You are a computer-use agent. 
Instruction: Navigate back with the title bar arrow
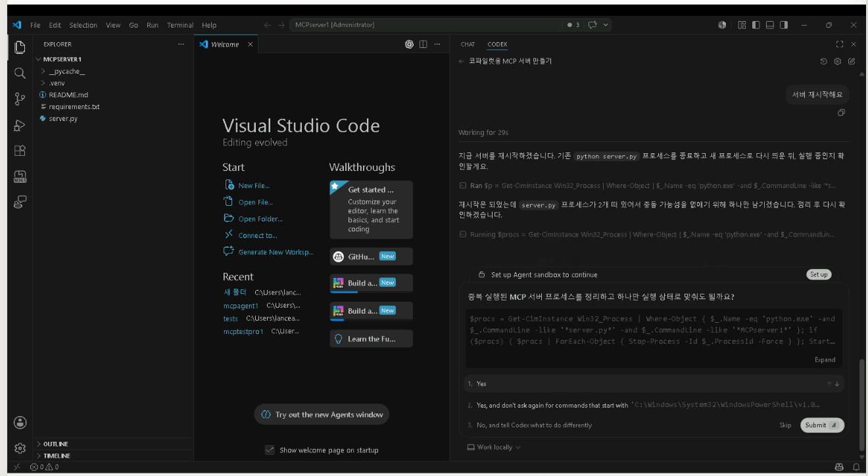click(x=268, y=25)
